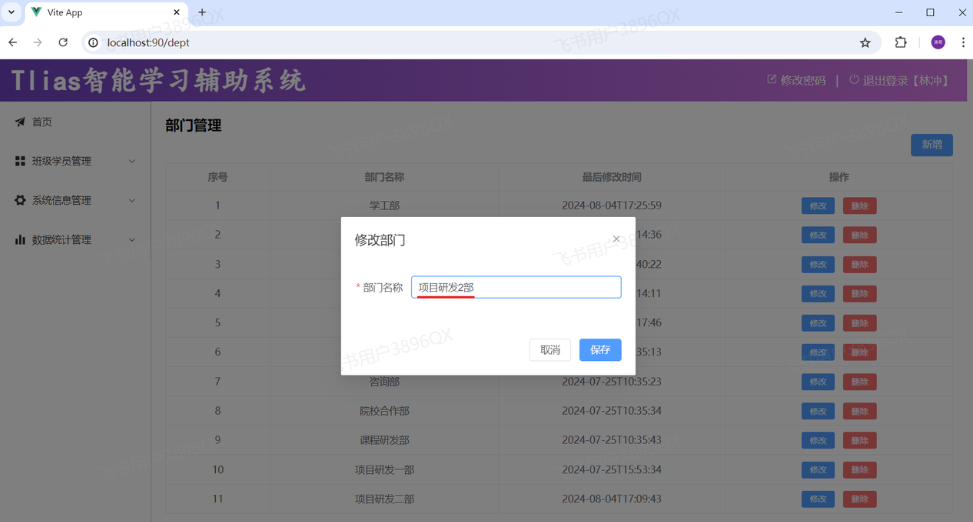Screen dimensions: 973x522
Task: Click the 操作 column header
Action: 839,178
